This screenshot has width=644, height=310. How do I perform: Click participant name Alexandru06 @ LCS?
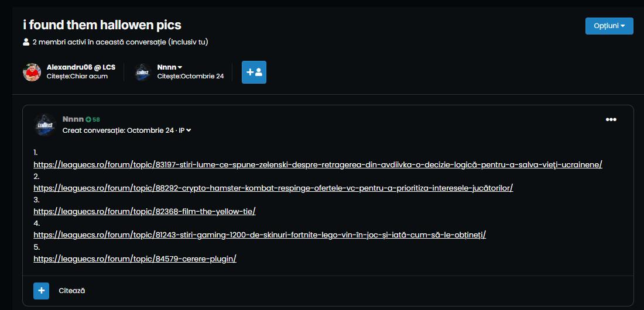point(81,67)
